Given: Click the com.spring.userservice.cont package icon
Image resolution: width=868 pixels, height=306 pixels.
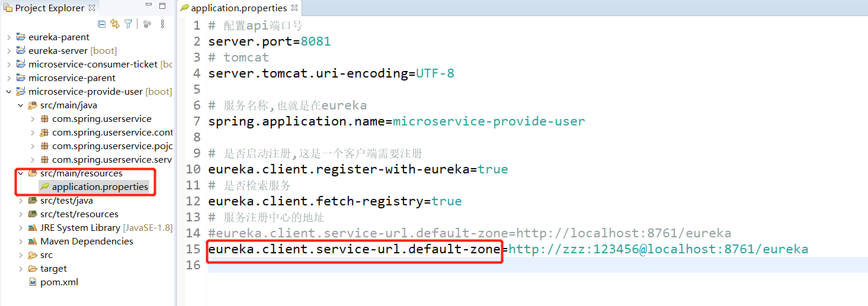Looking at the screenshot, I should pos(44,133).
